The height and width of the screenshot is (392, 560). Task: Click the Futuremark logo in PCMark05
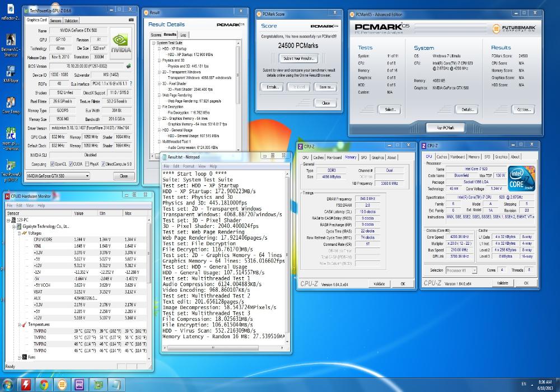tap(513, 29)
